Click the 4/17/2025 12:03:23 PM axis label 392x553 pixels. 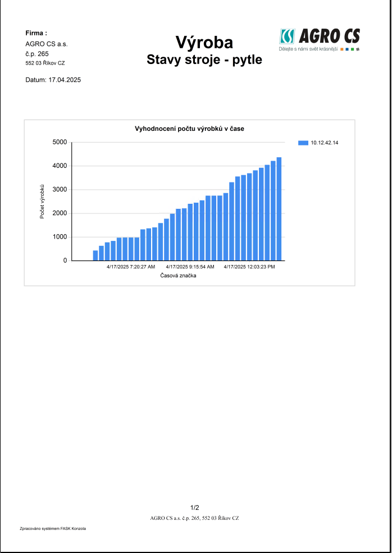(249, 267)
